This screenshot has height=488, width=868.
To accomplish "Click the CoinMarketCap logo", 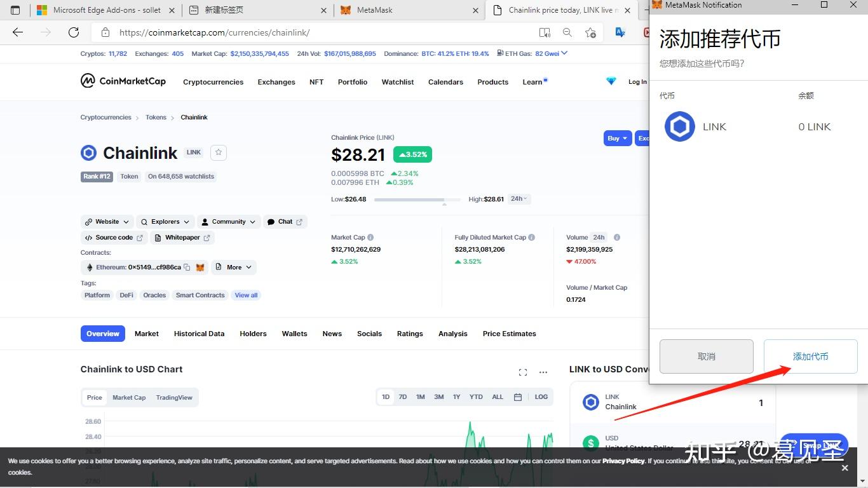I will (123, 81).
